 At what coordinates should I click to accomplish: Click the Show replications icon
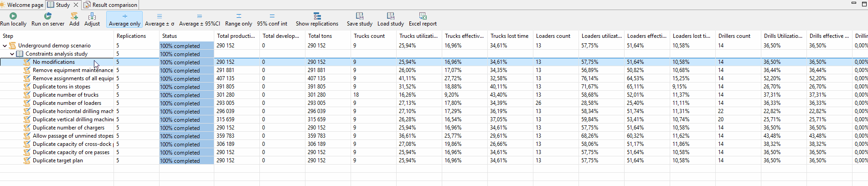(x=317, y=16)
